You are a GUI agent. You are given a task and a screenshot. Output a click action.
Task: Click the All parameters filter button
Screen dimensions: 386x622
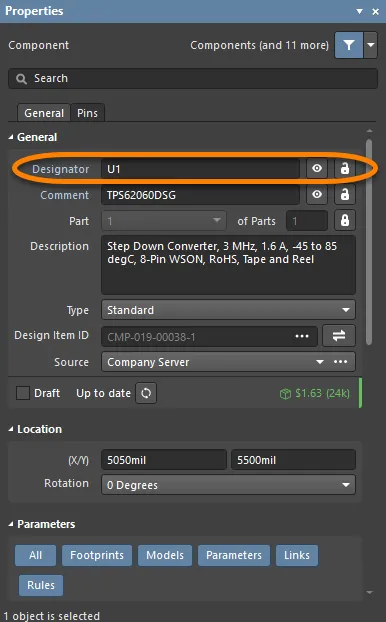pyautogui.click(x=35, y=555)
